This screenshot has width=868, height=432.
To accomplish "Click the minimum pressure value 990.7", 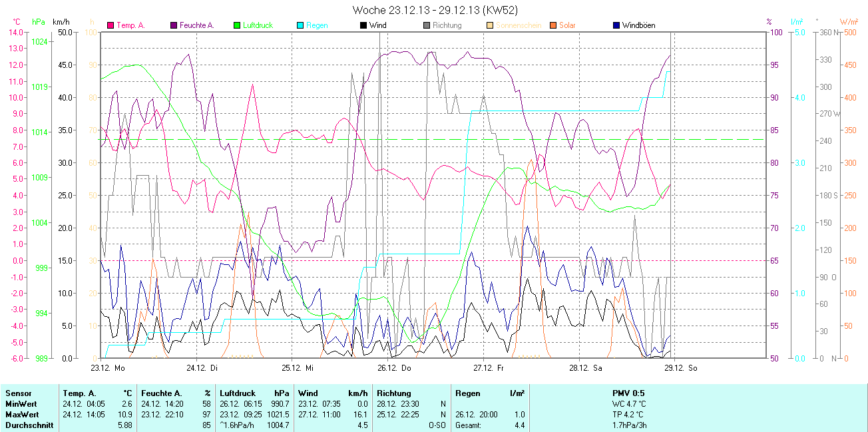I will 280,404.
